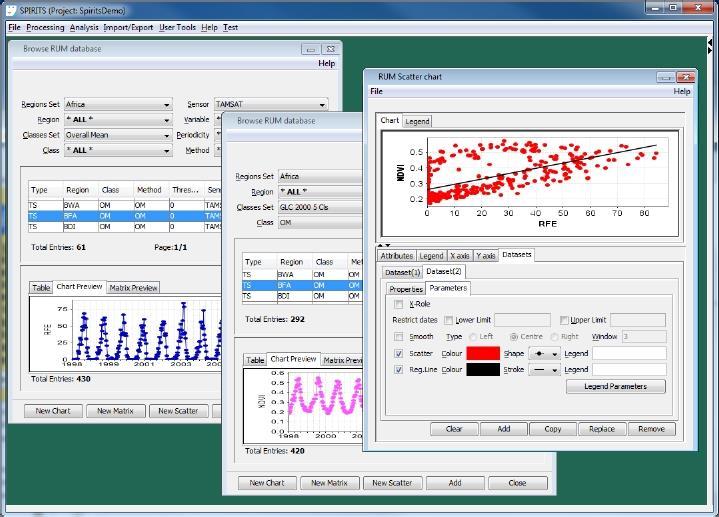Open the Test menu
Screen dimensions: 719x517
click(230, 27)
